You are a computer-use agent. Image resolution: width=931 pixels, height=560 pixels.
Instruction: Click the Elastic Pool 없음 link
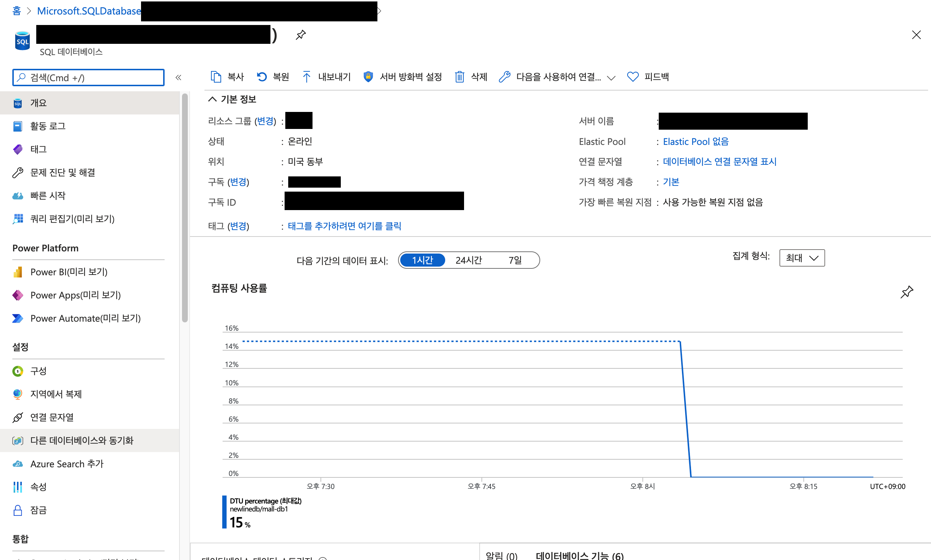tap(695, 142)
